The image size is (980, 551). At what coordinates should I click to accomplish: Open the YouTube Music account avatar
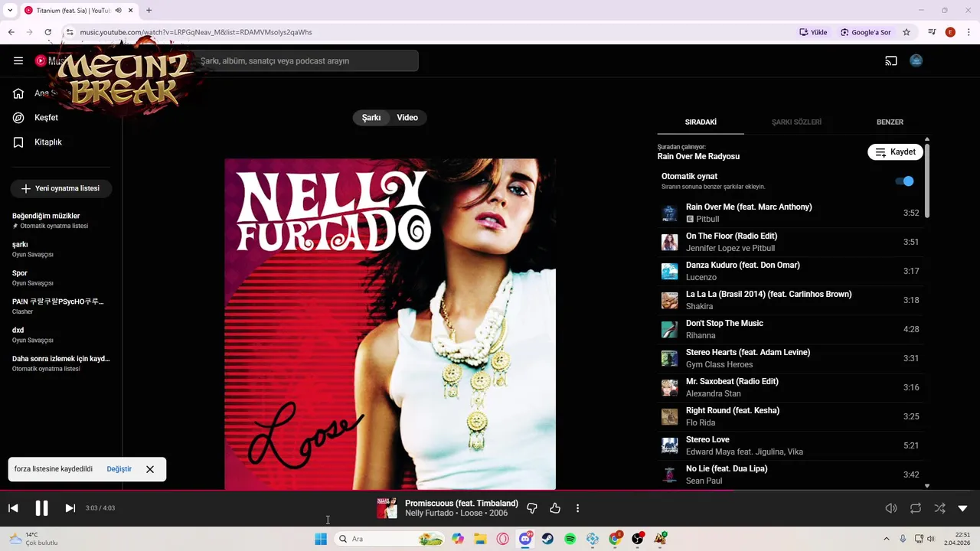(916, 61)
